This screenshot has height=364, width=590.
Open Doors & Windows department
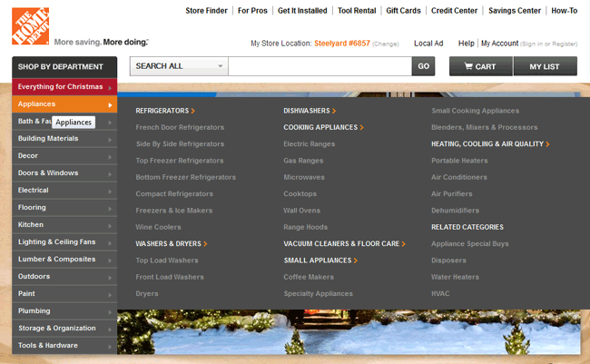tap(64, 173)
